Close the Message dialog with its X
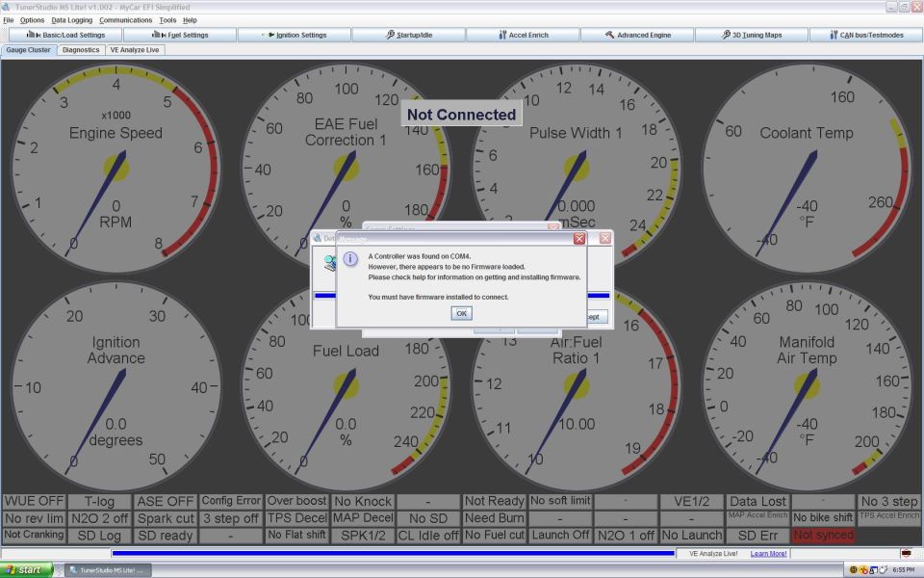The image size is (924, 578). (x=579, y=238)
